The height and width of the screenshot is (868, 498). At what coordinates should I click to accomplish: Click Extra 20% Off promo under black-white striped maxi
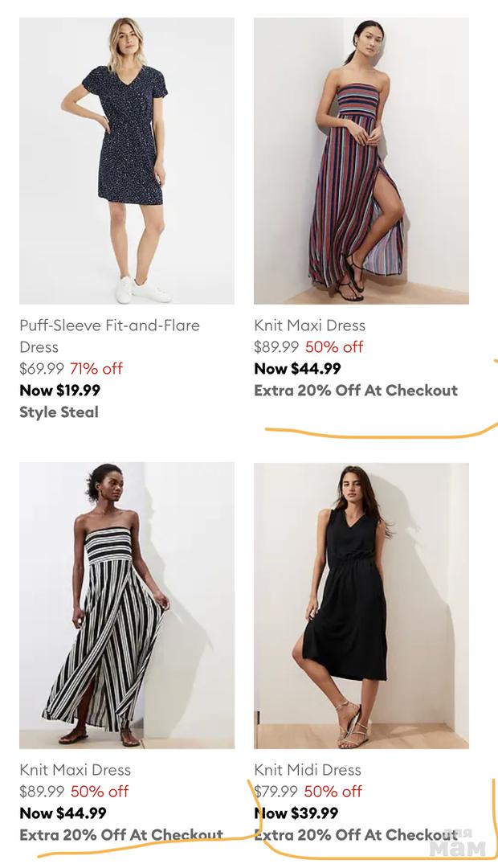pos(120,835)
